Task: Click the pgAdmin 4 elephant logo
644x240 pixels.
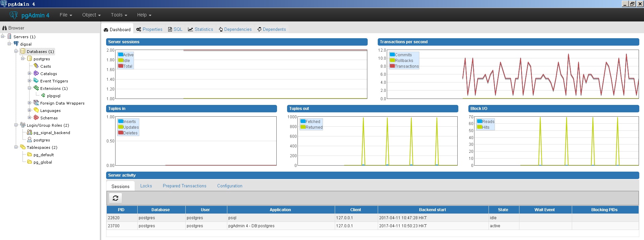Action: (13, 15)
